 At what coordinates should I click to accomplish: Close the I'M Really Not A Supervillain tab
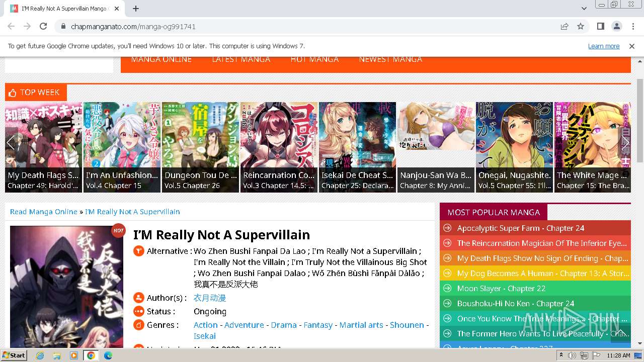(x=117, y=9)
